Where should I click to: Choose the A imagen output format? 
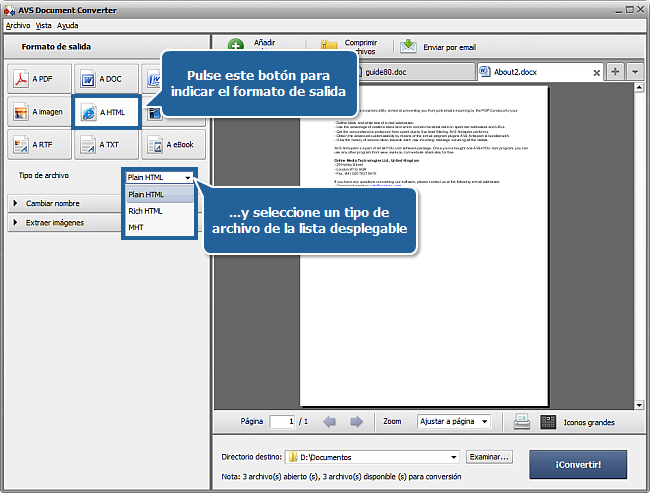[39, 112]
